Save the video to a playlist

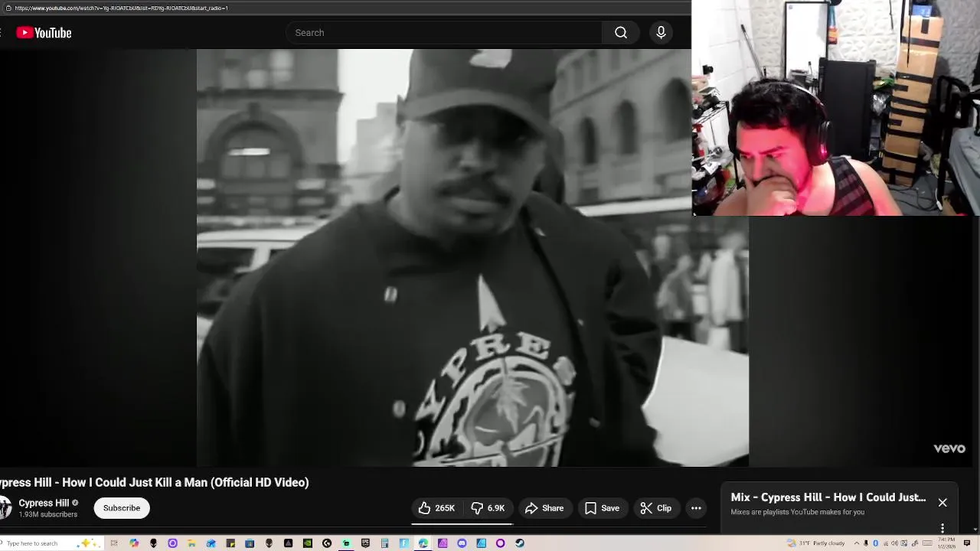[x=602, y=508]
